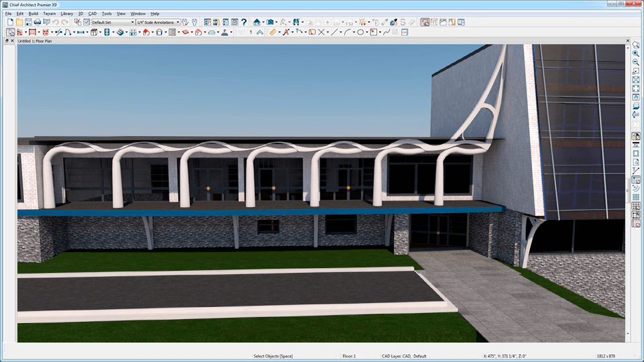Open the View menu
Screen dimensions: 644x362
[x=121, y=13]
